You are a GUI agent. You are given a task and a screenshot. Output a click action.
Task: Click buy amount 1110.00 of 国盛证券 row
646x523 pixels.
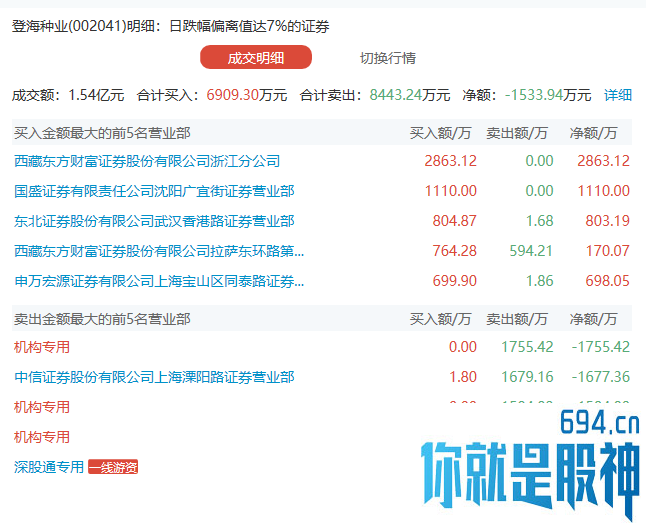(451, 191)
